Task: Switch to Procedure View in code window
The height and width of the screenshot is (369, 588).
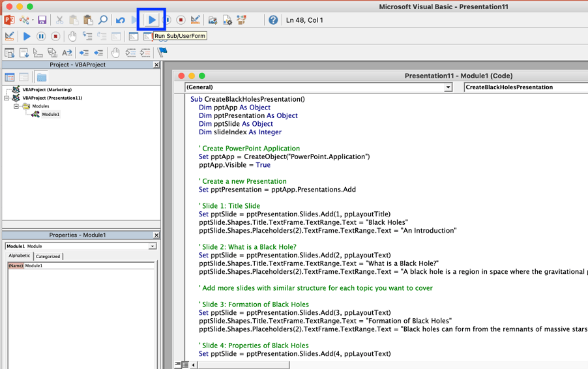Action: 178,364
